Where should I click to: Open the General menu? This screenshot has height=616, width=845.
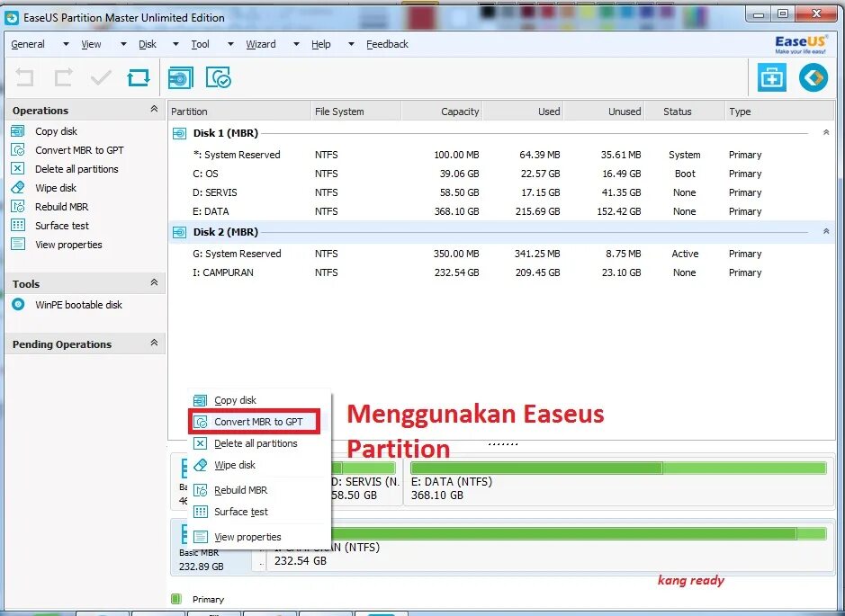click(x=28, y=44)
